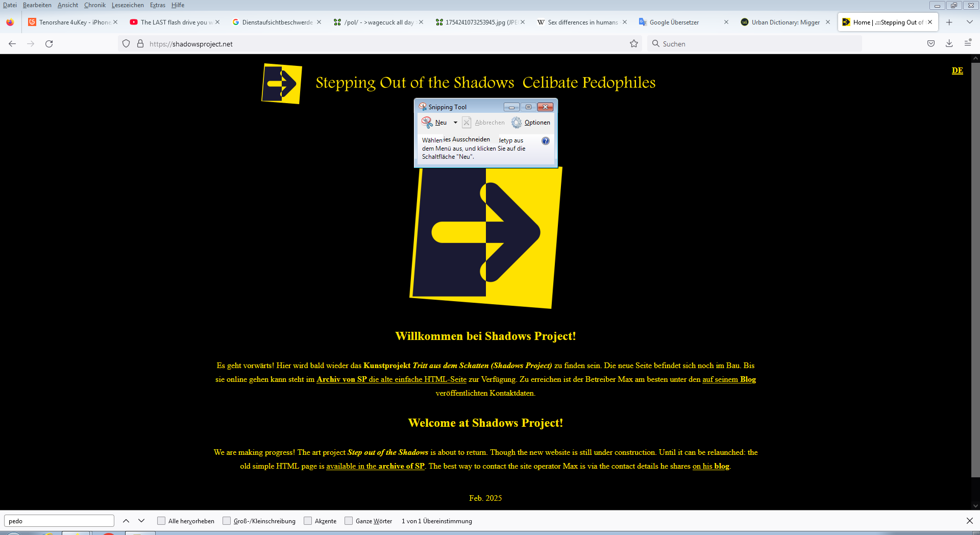
Task: Open a new tab with plus button
Action: point(949,22)
